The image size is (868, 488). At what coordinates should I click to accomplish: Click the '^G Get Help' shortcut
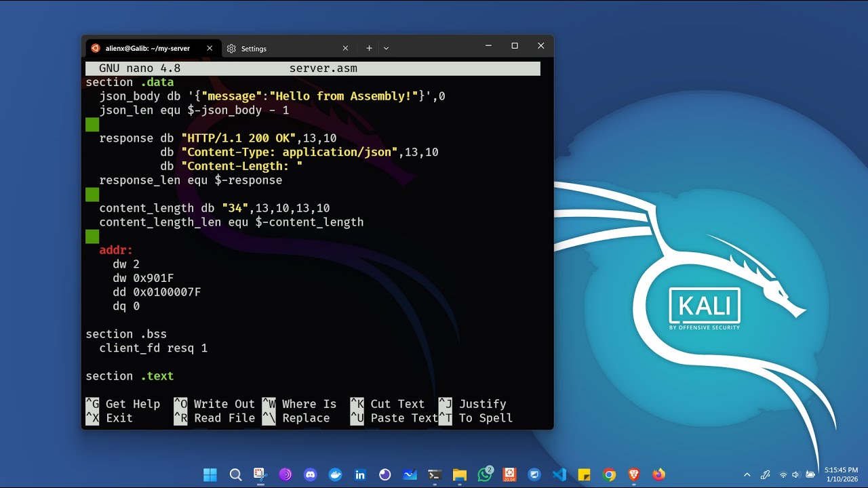(x=123, y=404)
